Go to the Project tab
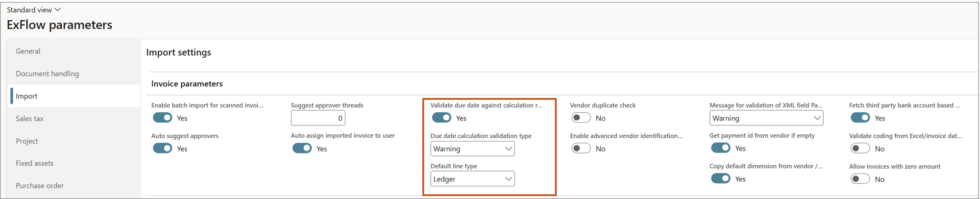 coord(26,141)
